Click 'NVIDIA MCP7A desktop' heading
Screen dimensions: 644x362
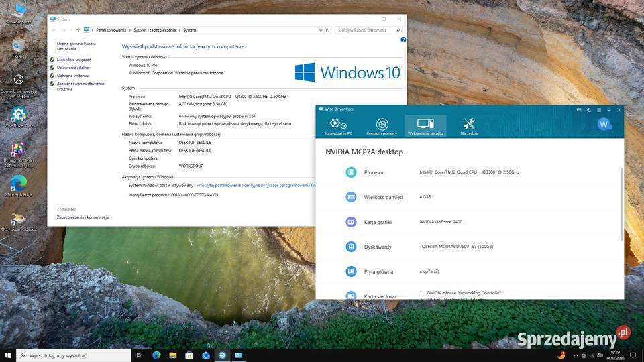(x=364, y=152)
